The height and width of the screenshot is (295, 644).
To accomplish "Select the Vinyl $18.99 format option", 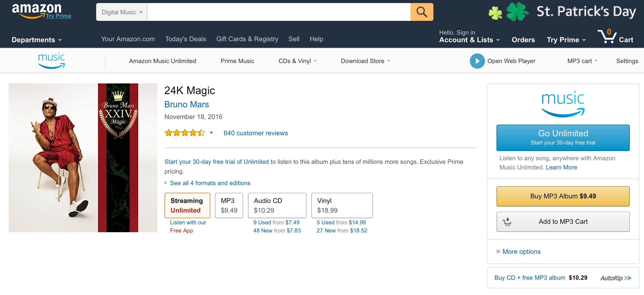I will (x=342, y=205).
